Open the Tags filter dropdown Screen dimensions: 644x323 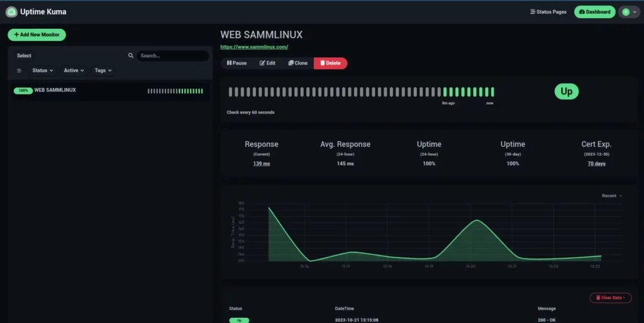[103, 70]
